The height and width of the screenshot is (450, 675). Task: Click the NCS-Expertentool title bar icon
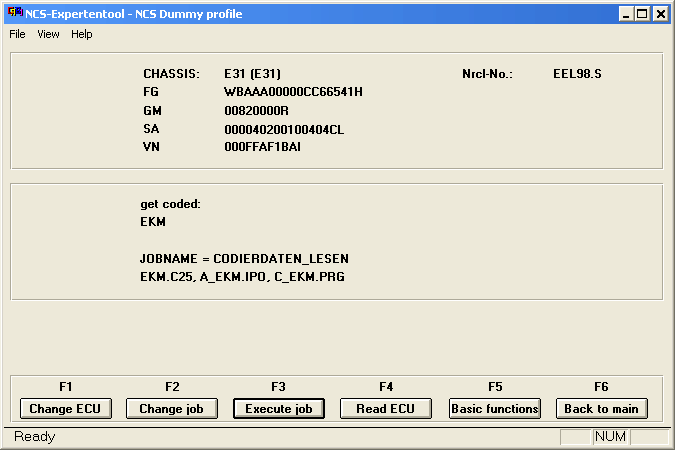point(15,12)
